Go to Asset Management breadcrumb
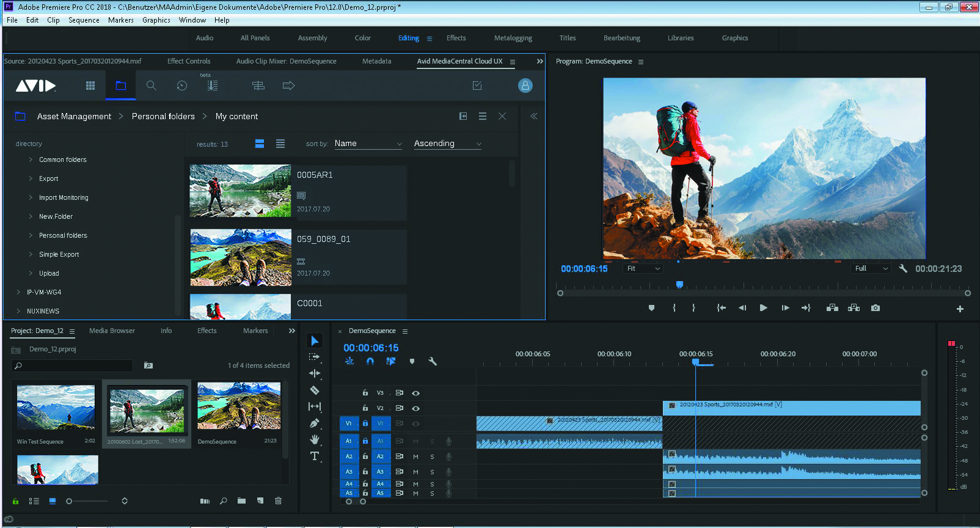980x528 pixels. click(74, 116)
